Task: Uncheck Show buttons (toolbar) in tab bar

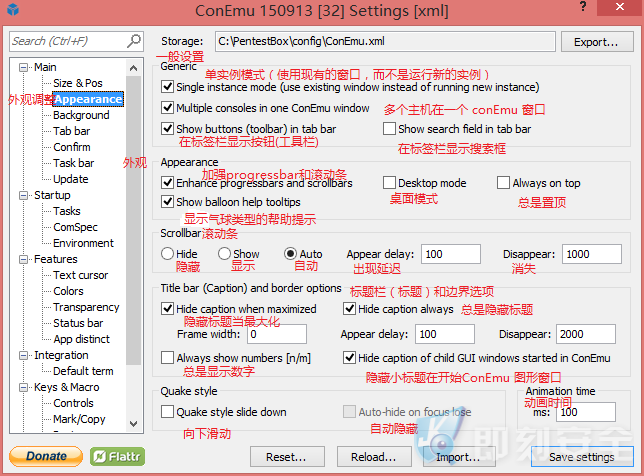Action: point(167,129)
